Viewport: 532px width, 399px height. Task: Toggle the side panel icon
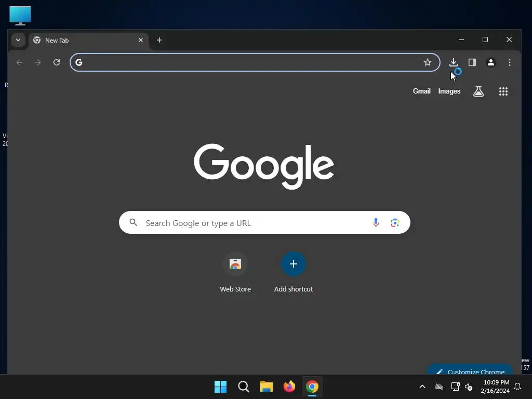pyautogui.click(x=472, y=62)
